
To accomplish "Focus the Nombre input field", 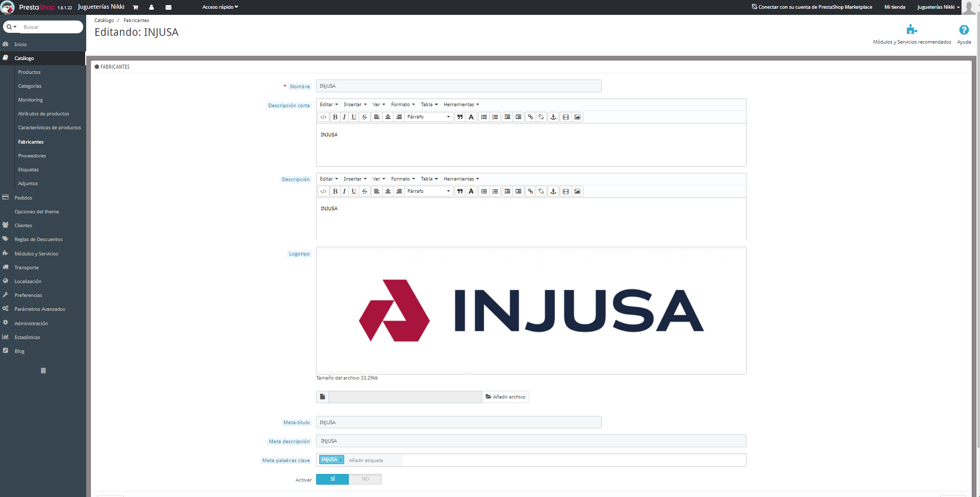I will [x=459, y=86].
